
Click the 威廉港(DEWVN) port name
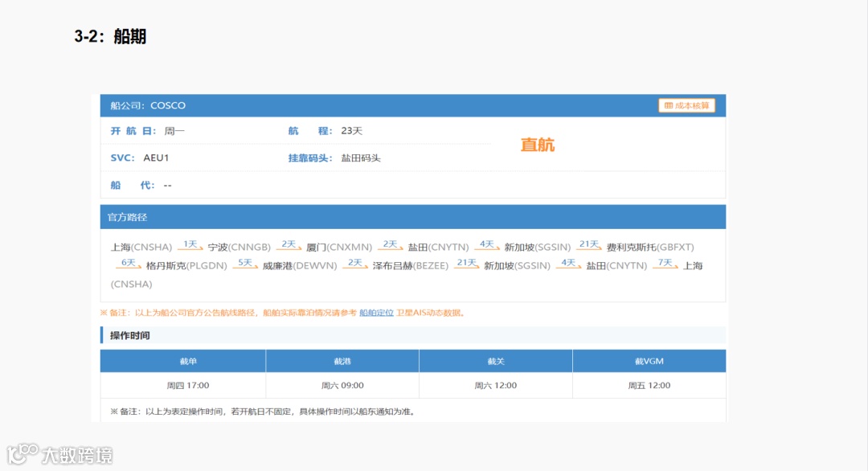[300, 266]
